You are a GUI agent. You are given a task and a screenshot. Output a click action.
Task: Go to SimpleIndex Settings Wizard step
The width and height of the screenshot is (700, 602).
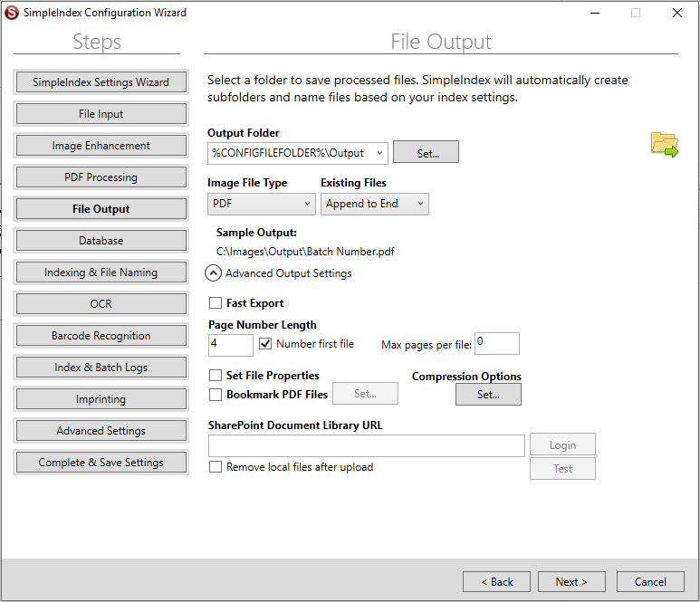[101, 82]
